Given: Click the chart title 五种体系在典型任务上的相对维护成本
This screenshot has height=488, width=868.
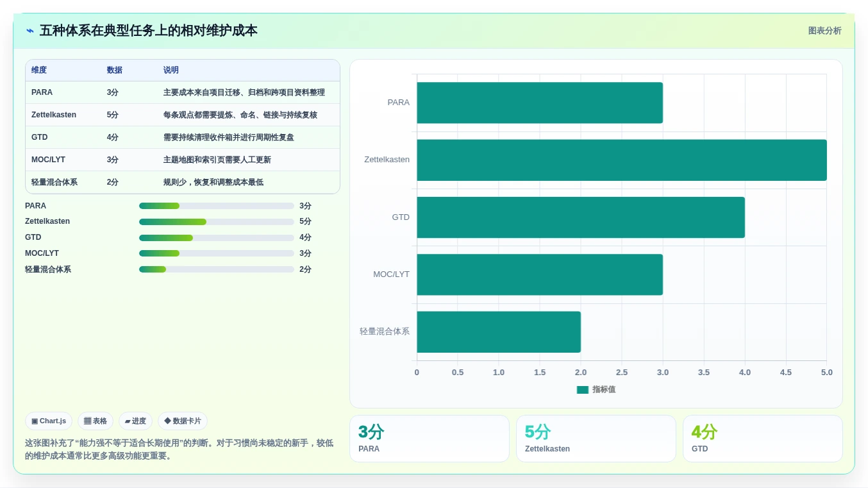Looking at the screenshot, I should pyautogui.click(x=149, y=31).
